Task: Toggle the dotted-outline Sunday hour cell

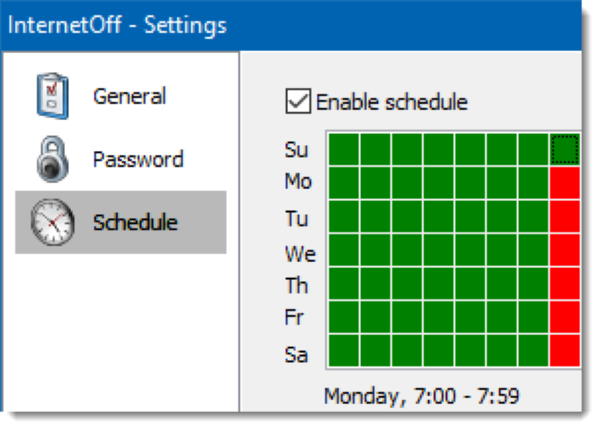Action: click(x=565, y=150)
